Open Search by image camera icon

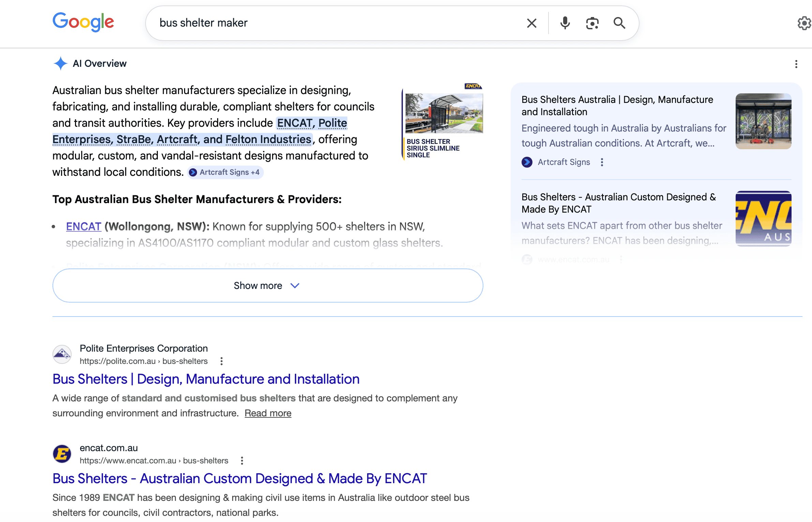592,23
